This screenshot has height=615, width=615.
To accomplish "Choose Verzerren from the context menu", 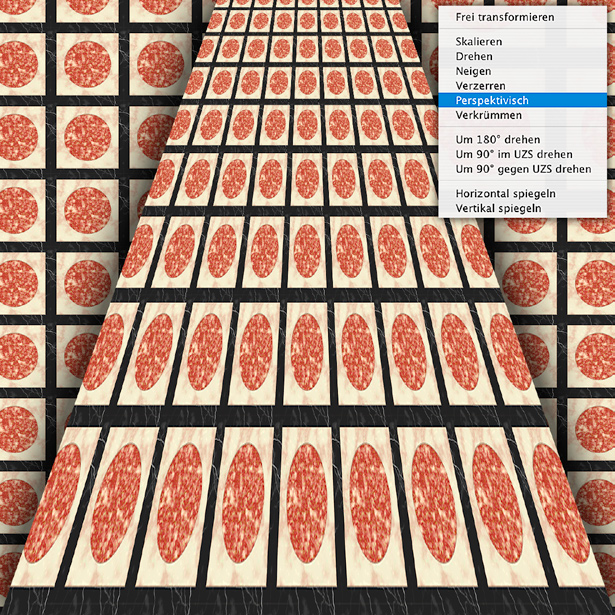I will pyautogui.click(x=522, y=86).
